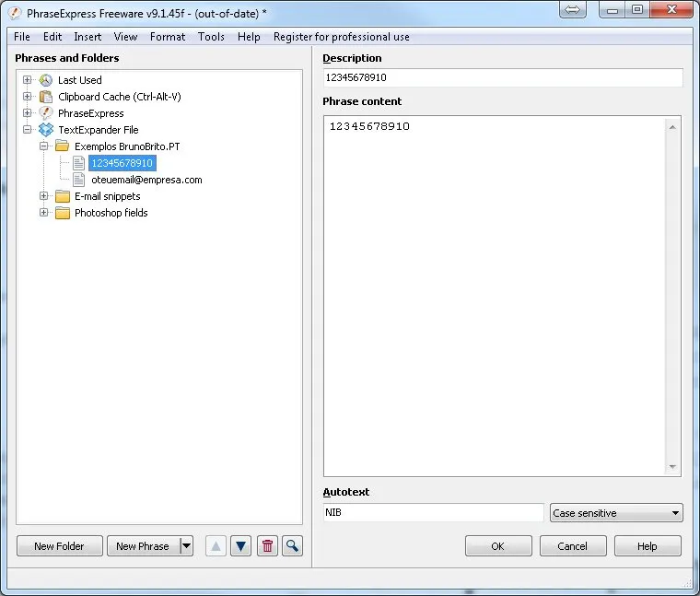The image size is (700, 596).
Task: Click the New Phrase button
Action: (x=143, y=546)
